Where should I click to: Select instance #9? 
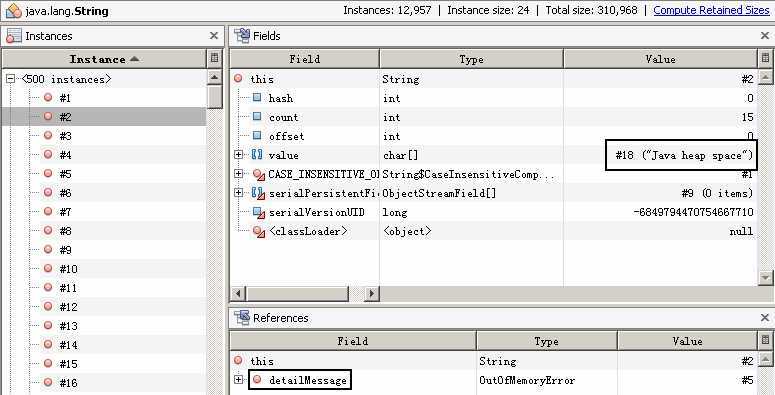click(x=65, y=249)
